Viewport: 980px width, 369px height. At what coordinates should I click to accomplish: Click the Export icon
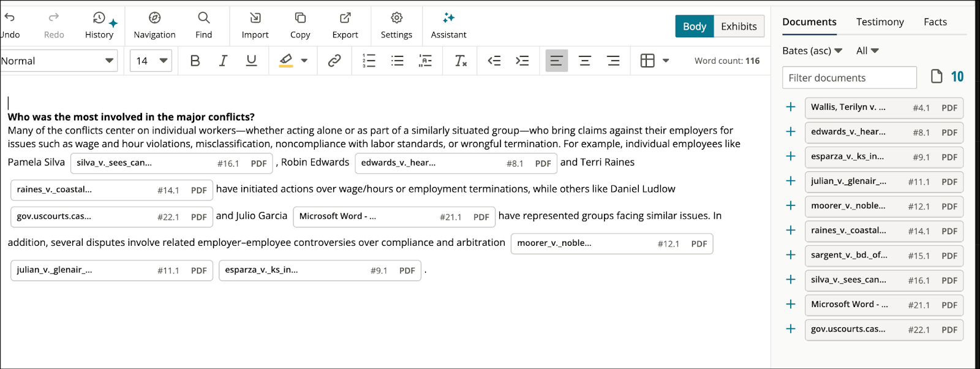[x=345, y=18]
